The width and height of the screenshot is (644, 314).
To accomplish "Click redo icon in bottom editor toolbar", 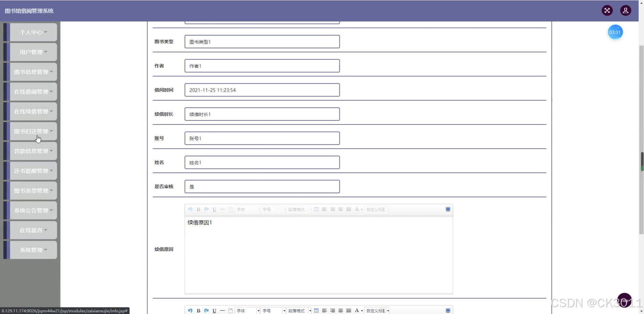I will click(206, 311).
